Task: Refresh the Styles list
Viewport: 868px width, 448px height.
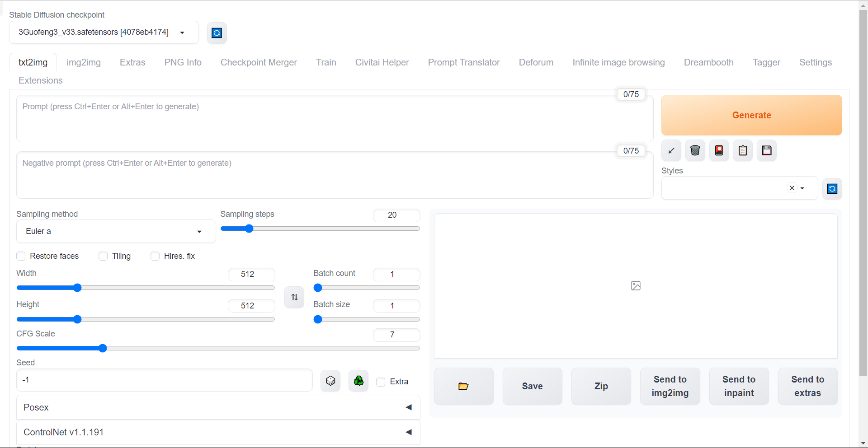Action: (832, 189)
